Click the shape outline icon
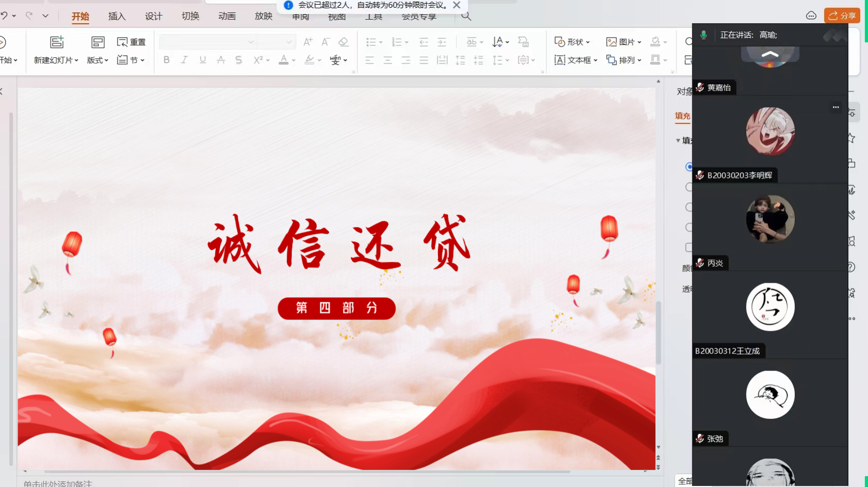Screen dimensions: 868x487 click(x=656, y=60)
